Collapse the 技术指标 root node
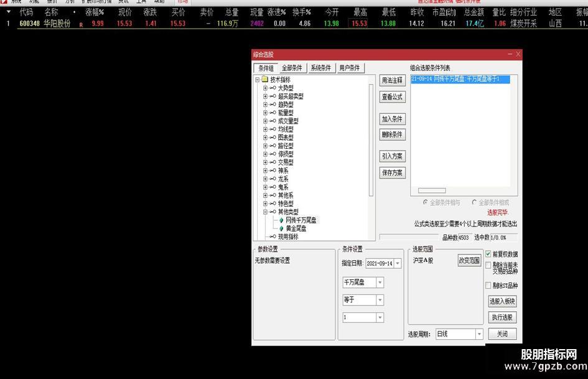588x379 pixels. 257,80
